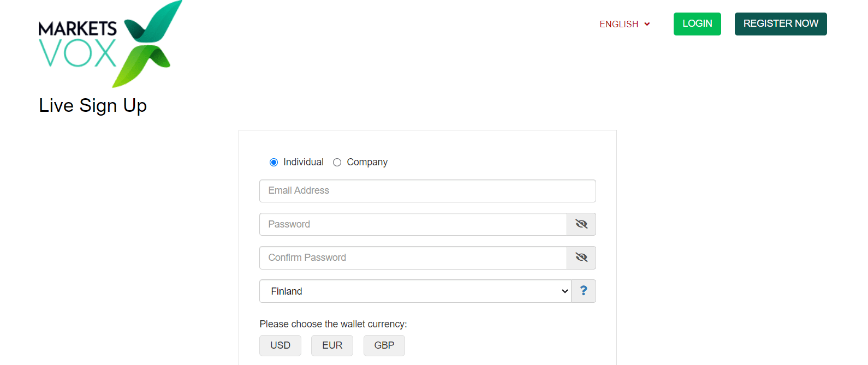Click the MarketsVox green bird logo icon
Image resolution: width=868 pixels, height=365 pixels.
click(x=148, y=44)
